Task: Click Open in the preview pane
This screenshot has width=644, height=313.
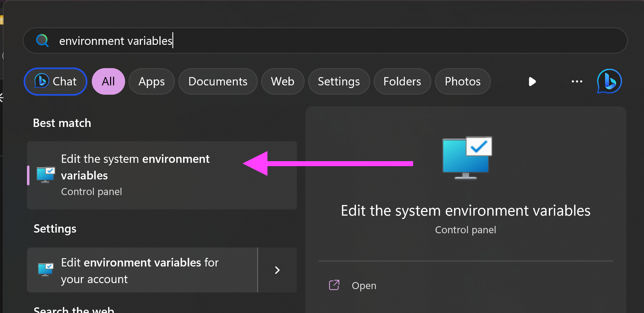Action: point(364,285)
